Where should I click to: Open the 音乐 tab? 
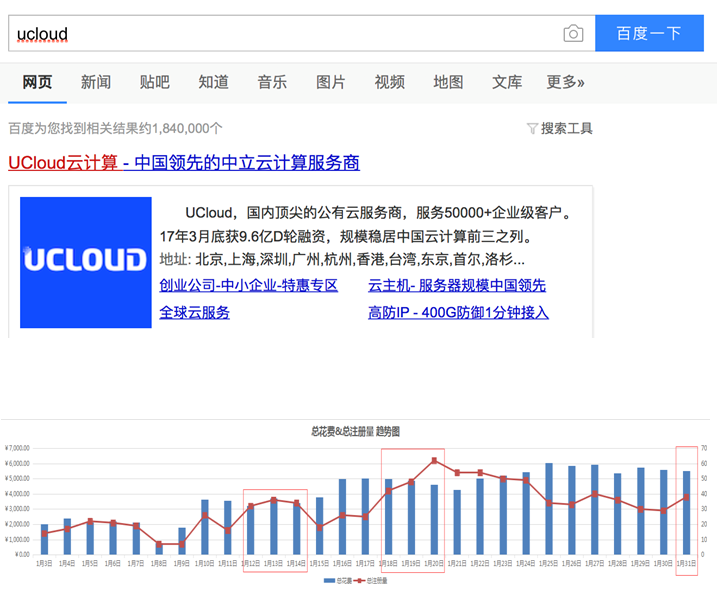click(272, 82)
